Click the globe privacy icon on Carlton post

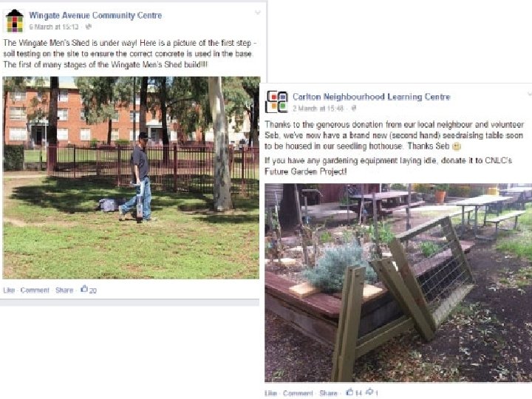coord(353,108)
